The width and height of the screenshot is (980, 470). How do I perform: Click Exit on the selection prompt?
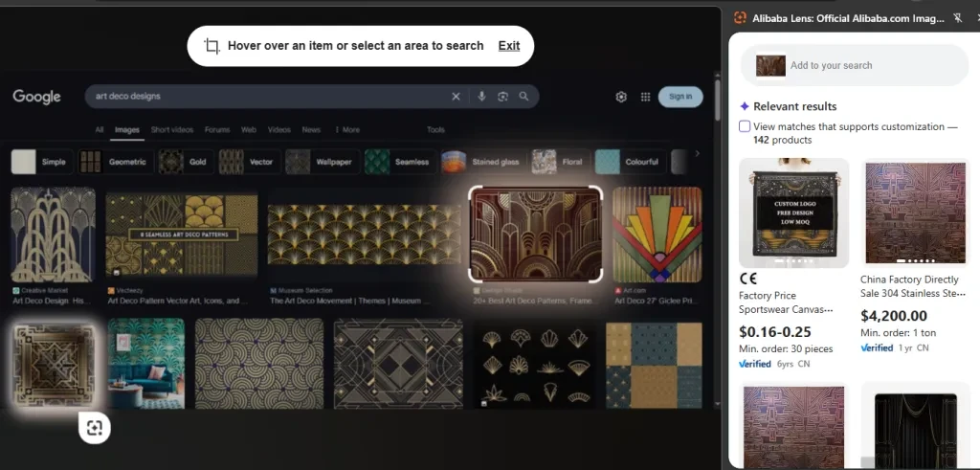pyautogui.click(x=509, y=46)
